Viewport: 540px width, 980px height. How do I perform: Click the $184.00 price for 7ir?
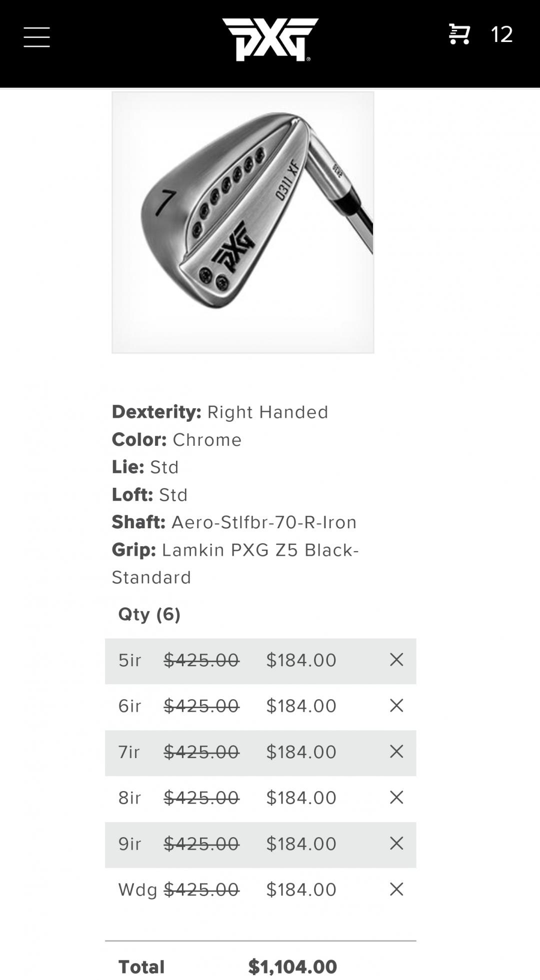[x=301, y=752]
